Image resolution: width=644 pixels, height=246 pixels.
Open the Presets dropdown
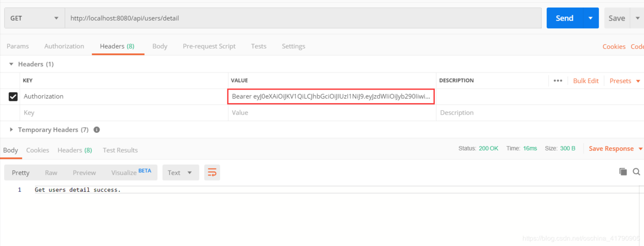(625, 80)
